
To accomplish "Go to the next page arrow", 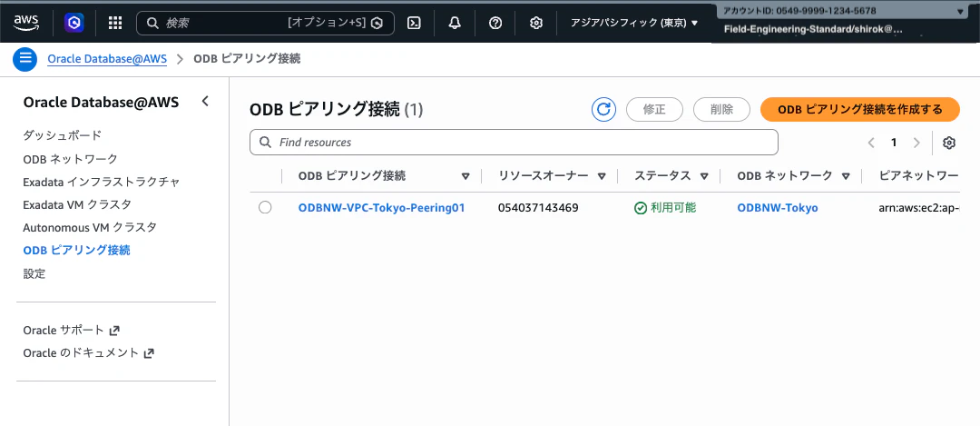I will [x=916, y=143].
